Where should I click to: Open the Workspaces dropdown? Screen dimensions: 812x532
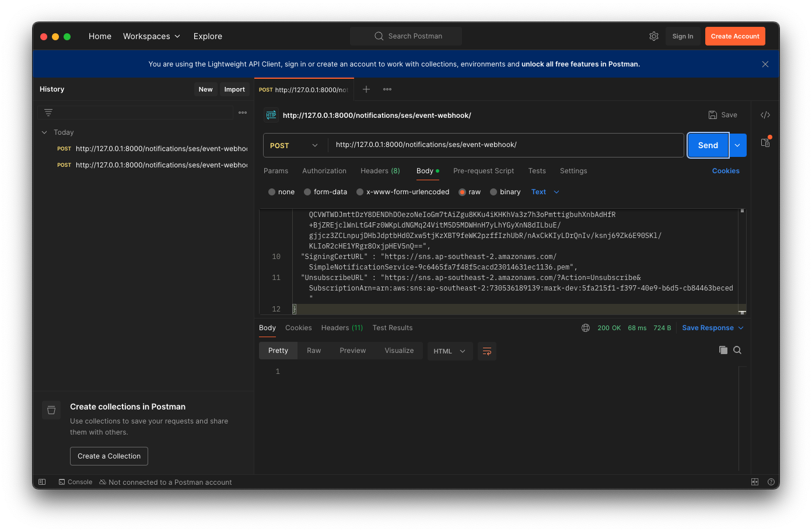click(x=152, y=36)
